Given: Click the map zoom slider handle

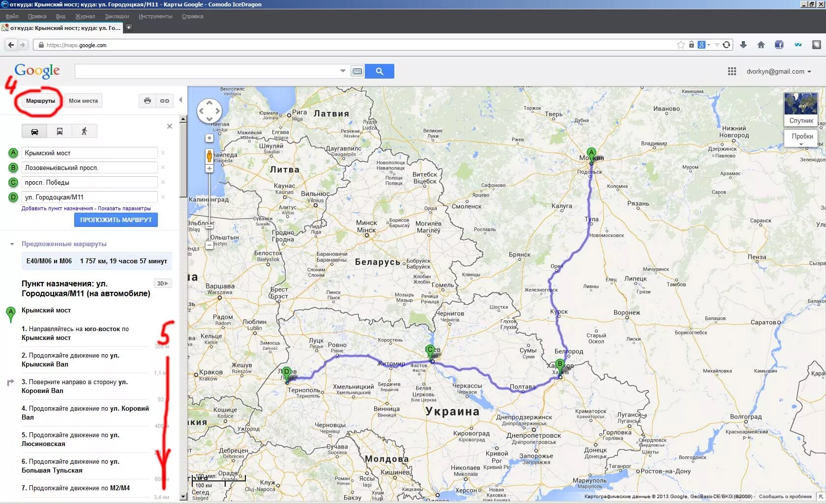Looking at the screenshot, I should click(x=209, y=226).
